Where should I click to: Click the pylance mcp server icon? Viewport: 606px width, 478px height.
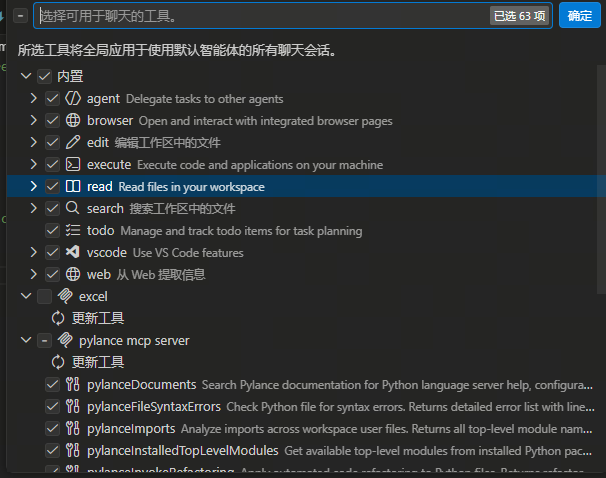click(65, 340)
